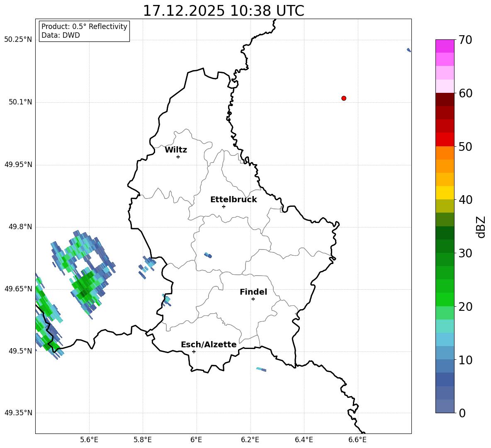This screenshot has width=491, height=448.
Task: Click the 49.65°N latitude label
Action: [18, 288]
